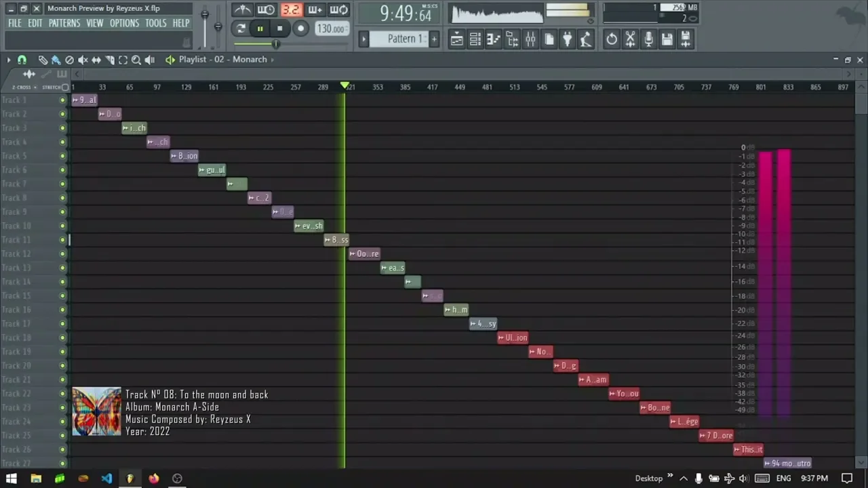868x488 pixels.
Task: Open the VIEW menu
Action: (95, 23)
